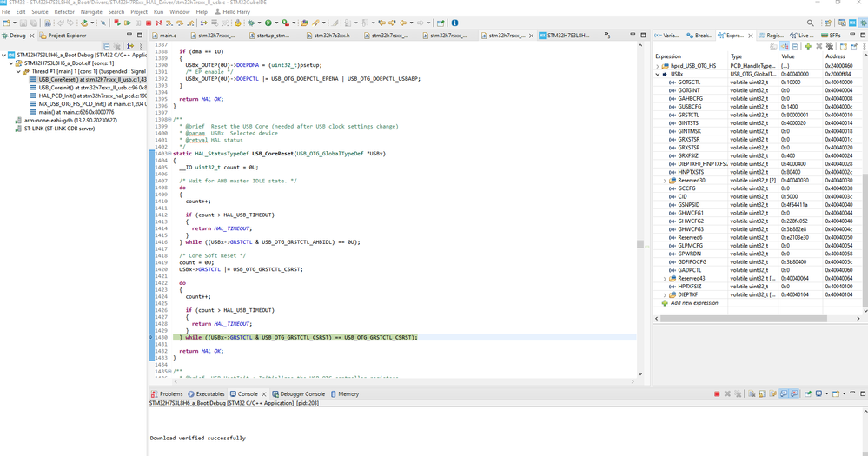Click the Value column header
This screenshot has height=456, width=868.
(788, 56)
